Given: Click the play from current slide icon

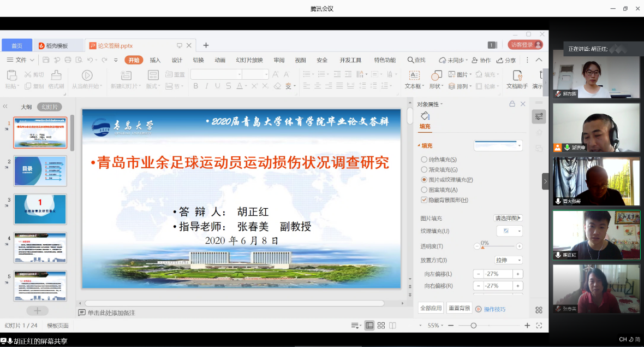Looking at the screenshot, I should pos(87,75).
